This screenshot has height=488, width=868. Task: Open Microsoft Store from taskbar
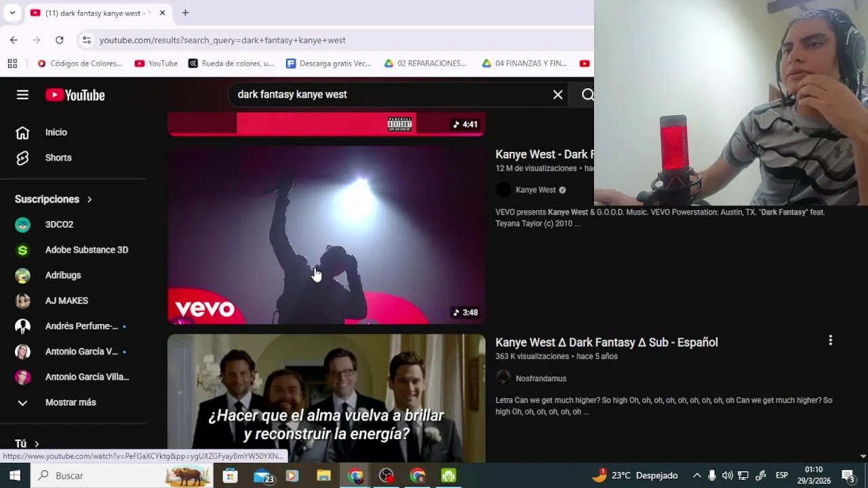pyautogui.click(x=230, y=476)
